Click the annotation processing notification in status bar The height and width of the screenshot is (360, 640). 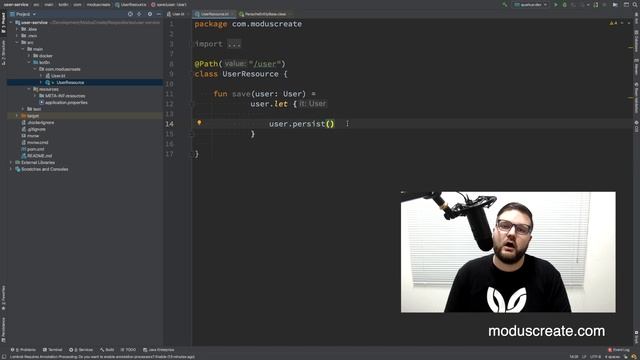tap(102, 357)
